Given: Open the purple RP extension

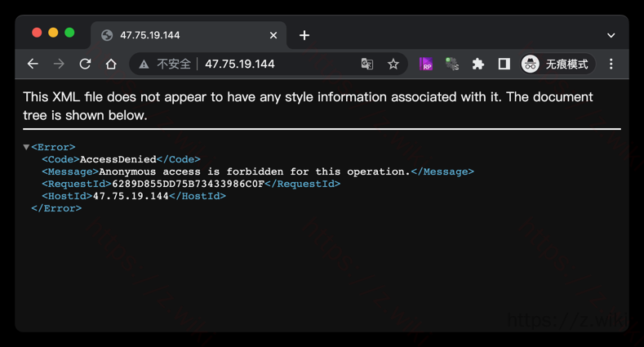Looking at the screenshot, I should pos(425,64).
